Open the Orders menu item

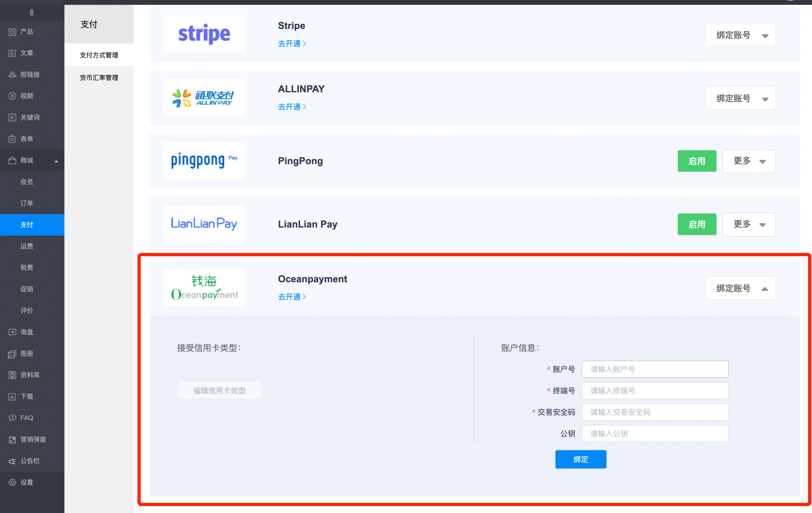pyautogui.click(x=27, y=203)
